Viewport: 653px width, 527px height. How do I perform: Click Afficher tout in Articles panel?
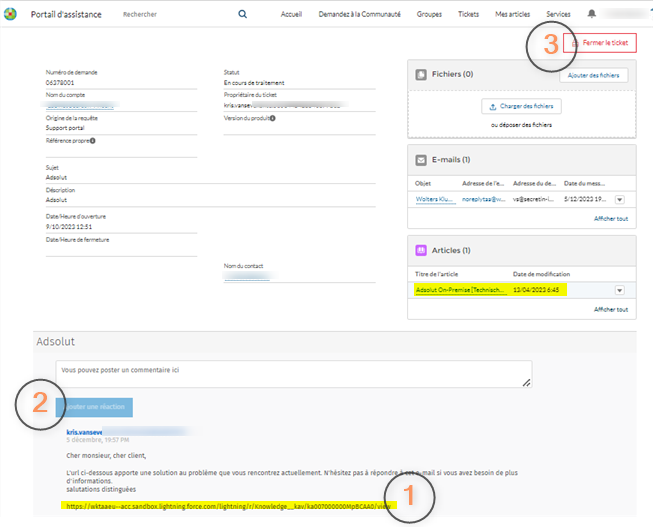611,310
